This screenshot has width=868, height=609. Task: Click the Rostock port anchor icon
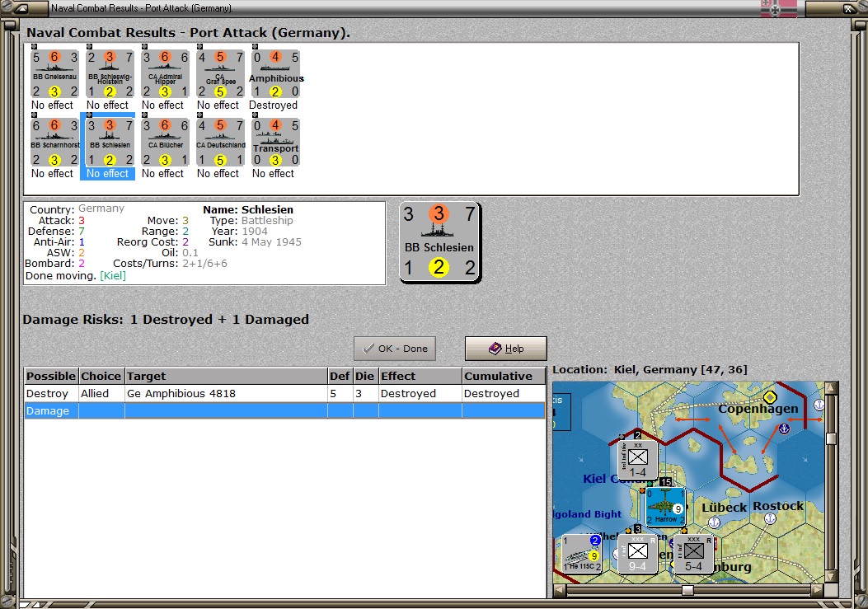(770, 518)
